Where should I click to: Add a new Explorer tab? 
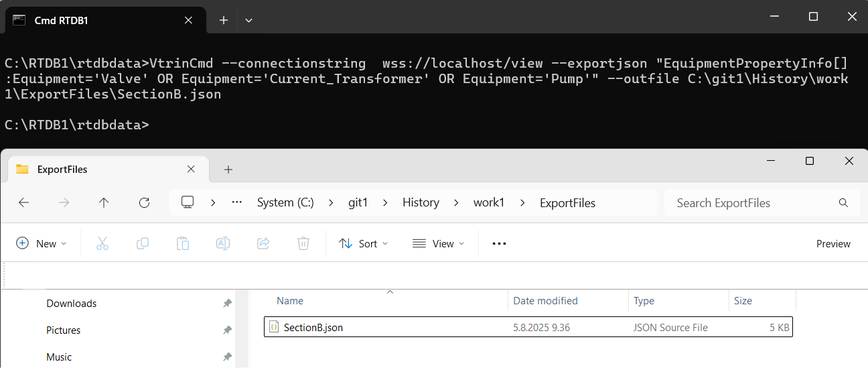pyautogui.click(x=228, y=170)
